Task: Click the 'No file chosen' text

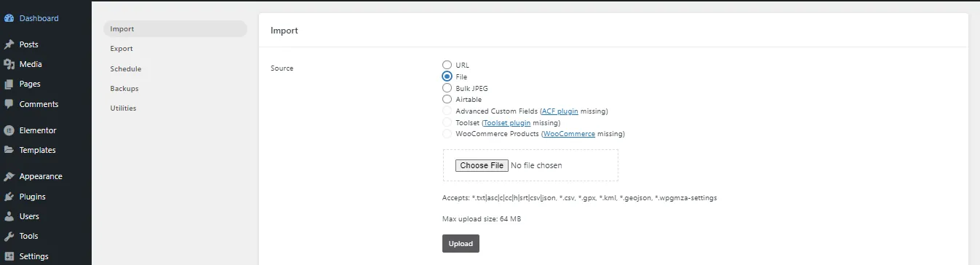Action: coord(536,165)
